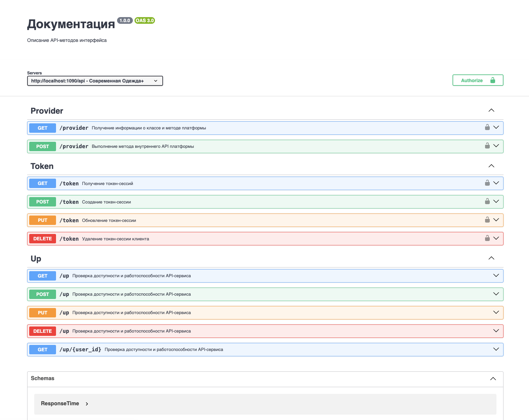Image resolution: width=529 pixels, height=420 pixels.
Task: Expand the POST /provider operation arrow
Action: [x=496, y=146]
